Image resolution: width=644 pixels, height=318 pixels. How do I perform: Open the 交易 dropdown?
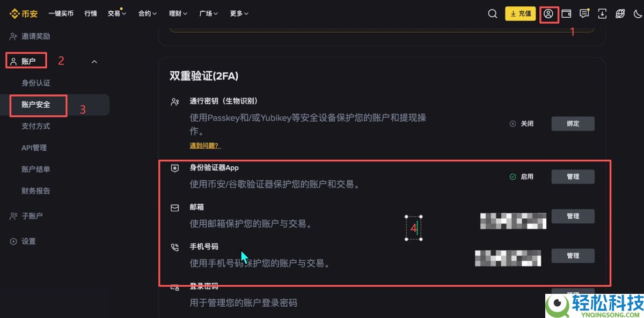pyautogui.click(x=116, y=13)
